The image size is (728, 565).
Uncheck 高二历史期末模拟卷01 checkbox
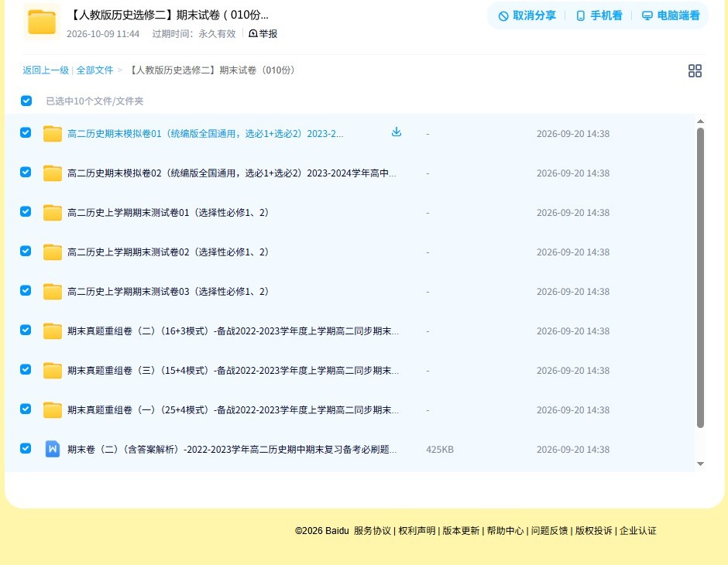coord(26,132)
